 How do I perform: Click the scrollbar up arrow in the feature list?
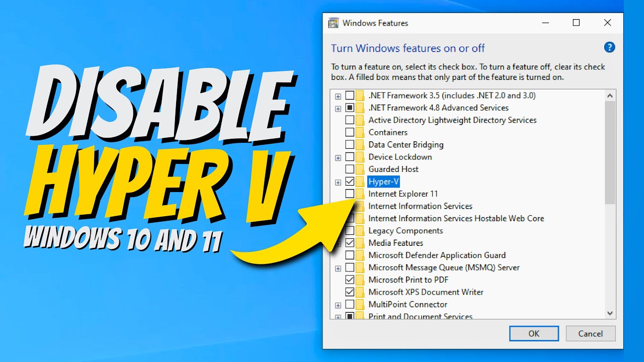coord(610,96)
